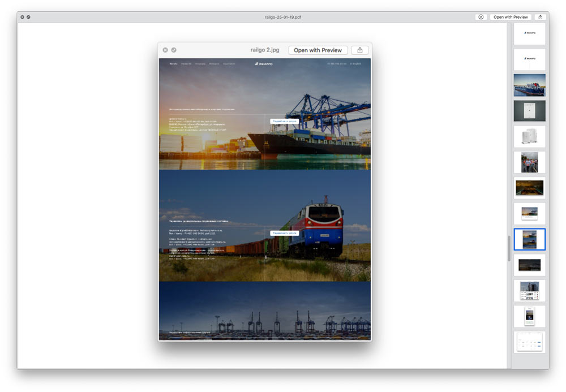Open the team photo page thumbnail
The width and height of the screenshot is (566, 392).
point(529,162)
